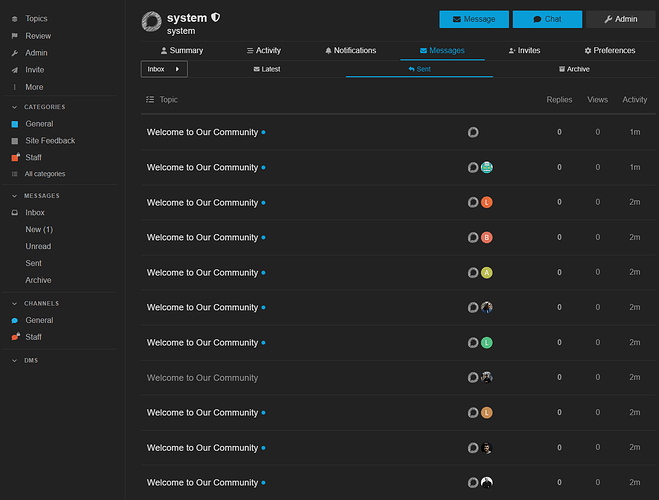This screenshot has height=500, width=659.
Task: Open New (1) messages
Action: (39, 229)
